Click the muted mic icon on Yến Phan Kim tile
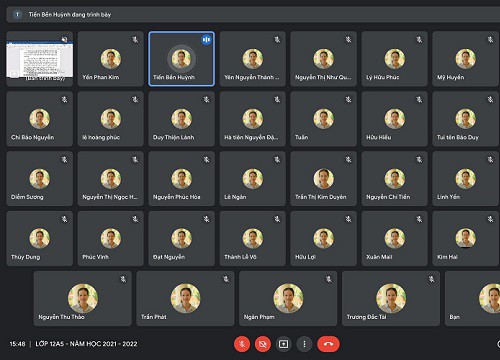The width and height of the screenshot is (500, 360). pyautogui.click(x=135, y=40)
